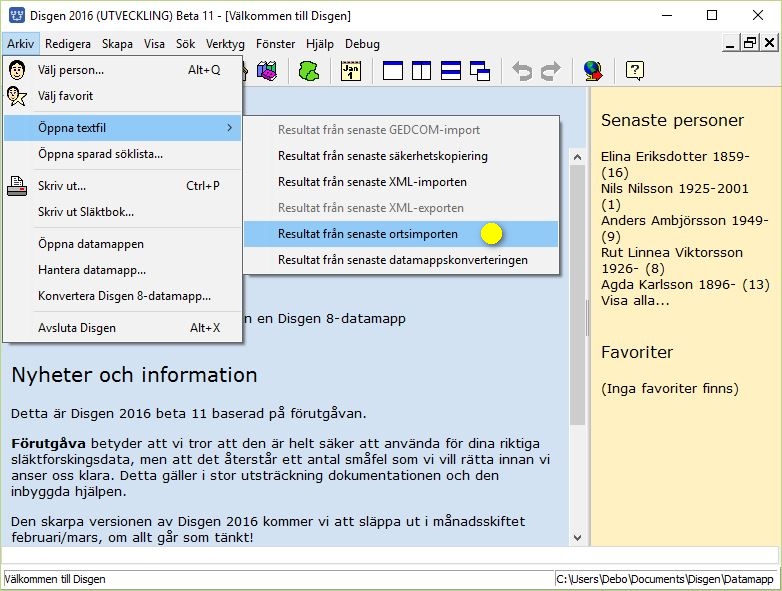Screen dimensions: 782x591
Task: Click the star face icon beside Välj favorit
Action: pyautogui.click(x=17, y=96)
